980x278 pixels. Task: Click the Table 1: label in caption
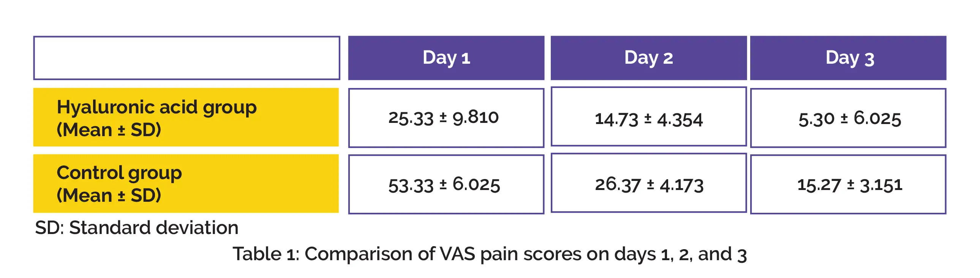tap(266, 254)
